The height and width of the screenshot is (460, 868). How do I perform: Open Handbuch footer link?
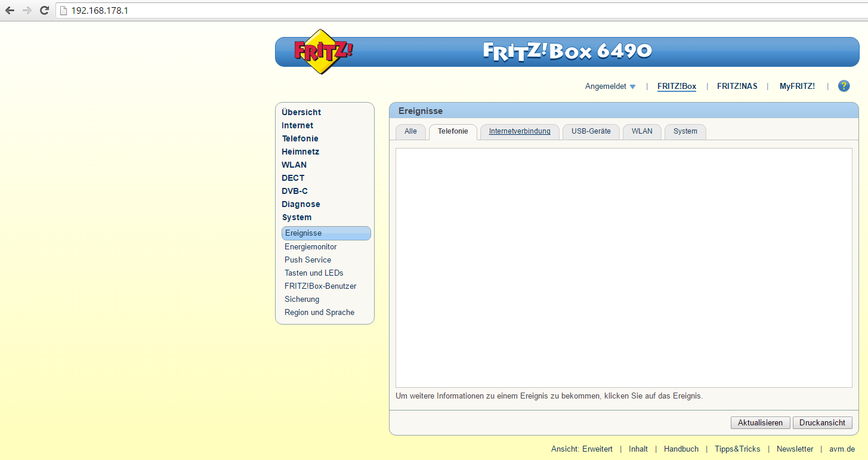(681, 449)
